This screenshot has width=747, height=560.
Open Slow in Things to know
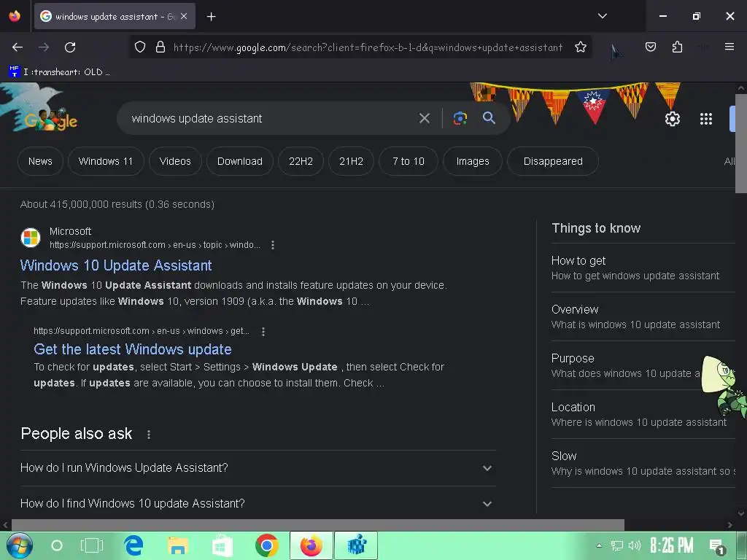(643, 463)
